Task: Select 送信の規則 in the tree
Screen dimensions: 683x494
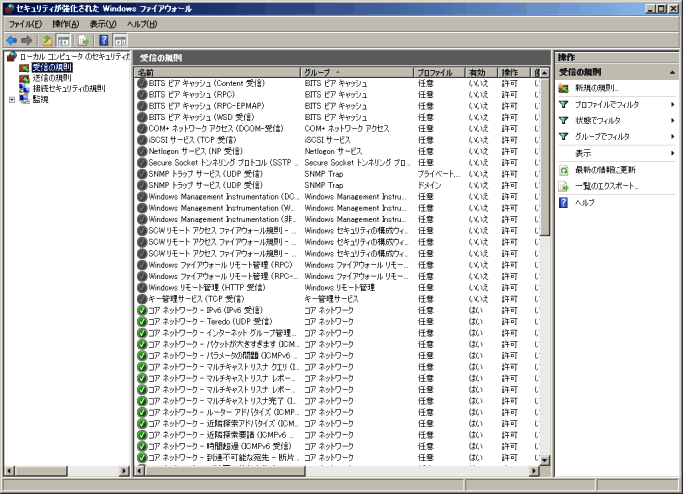Action: pos(50,78)
